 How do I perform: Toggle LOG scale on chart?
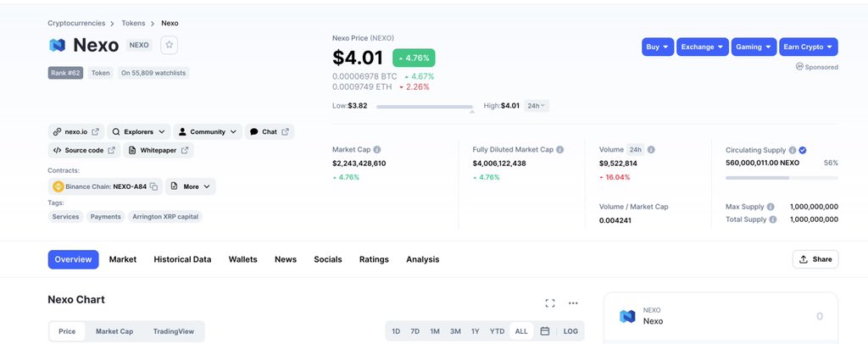pos(570,331)
